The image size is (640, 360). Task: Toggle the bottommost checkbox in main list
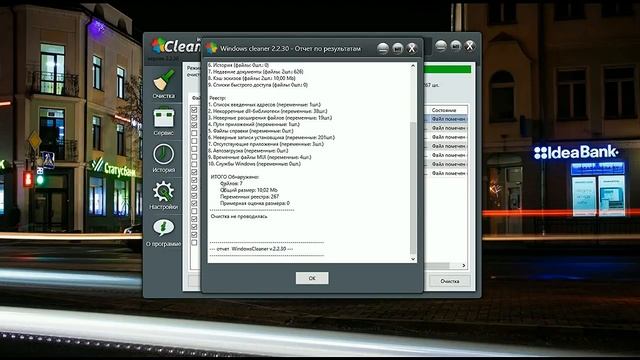click(194, 242)
